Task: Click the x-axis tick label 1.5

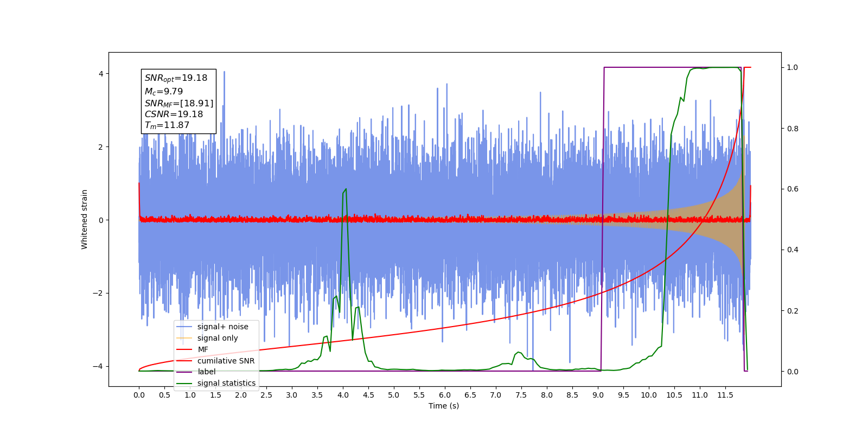Action: [215, 395]
